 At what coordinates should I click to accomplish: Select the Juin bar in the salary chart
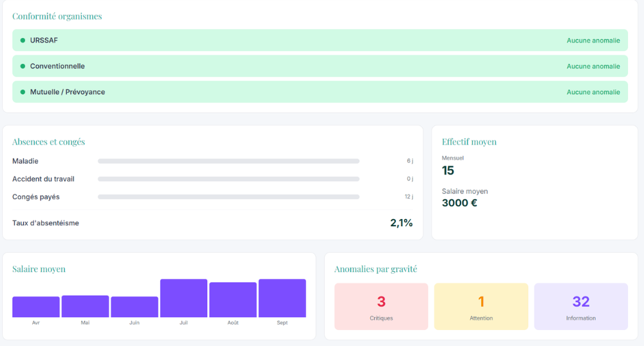[135, 307]
